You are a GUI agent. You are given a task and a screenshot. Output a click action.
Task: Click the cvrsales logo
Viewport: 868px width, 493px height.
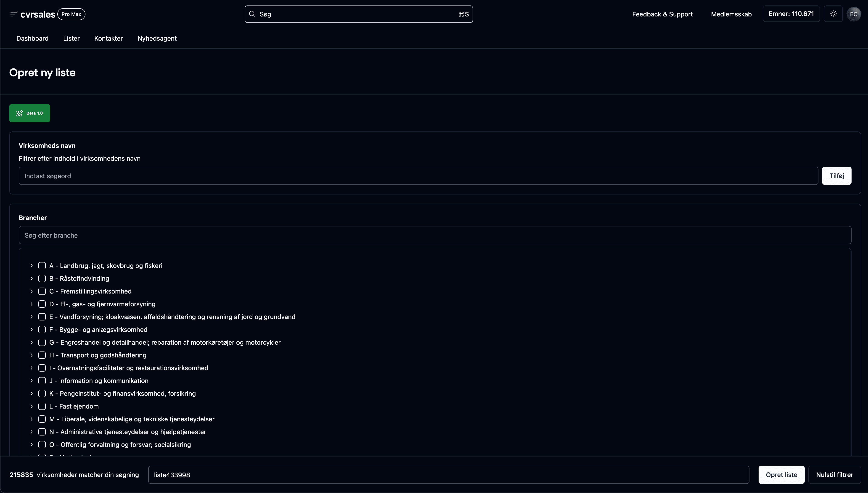tap(38, 14)
